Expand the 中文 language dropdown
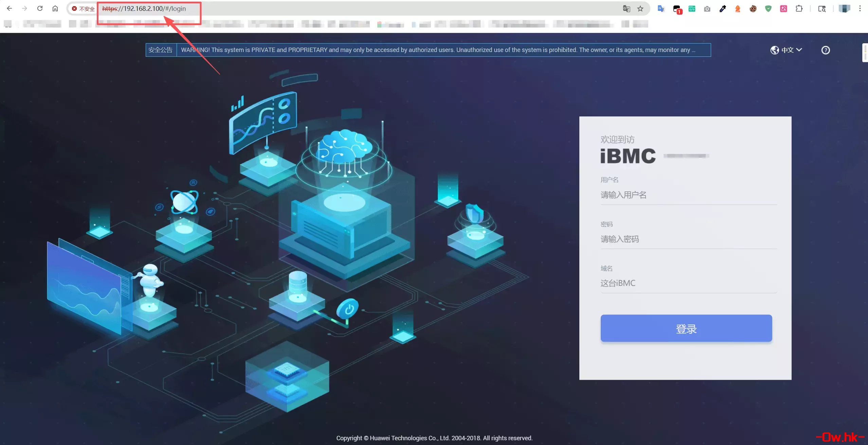Viewport: 868px width, 445px height. [x=791, y=50]
